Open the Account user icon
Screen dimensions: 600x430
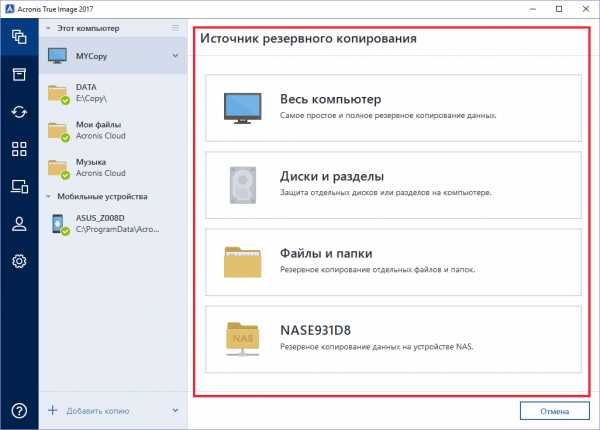(x=18, y=223)
